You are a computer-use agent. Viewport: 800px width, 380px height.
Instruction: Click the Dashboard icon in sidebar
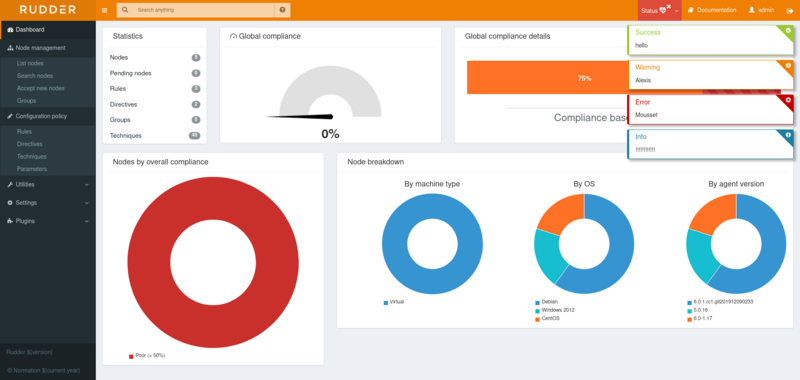[x=11, y=30]
